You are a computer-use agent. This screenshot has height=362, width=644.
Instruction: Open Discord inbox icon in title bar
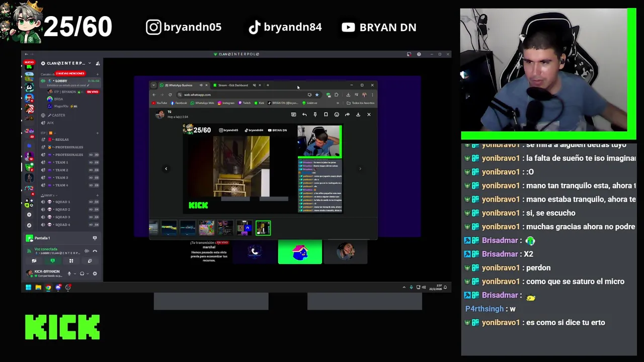coord(409,54)
